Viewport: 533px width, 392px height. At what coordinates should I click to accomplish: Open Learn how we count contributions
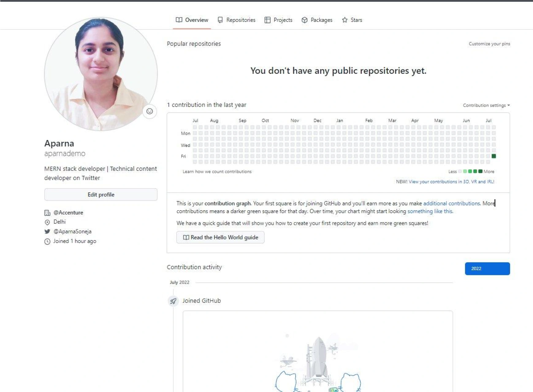click(x=217, y=172)
